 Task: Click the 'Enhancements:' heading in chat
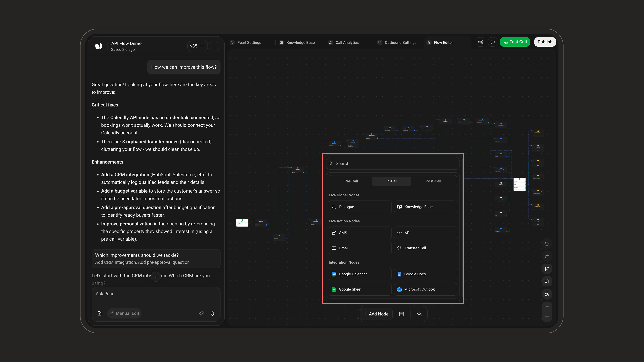108,162
